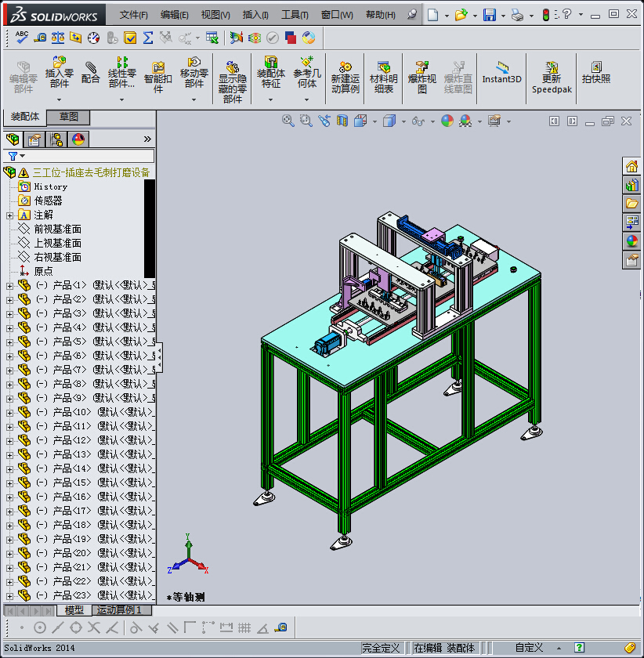Click the New Motion Study (新建运动算例) tool

click(345, 78)
